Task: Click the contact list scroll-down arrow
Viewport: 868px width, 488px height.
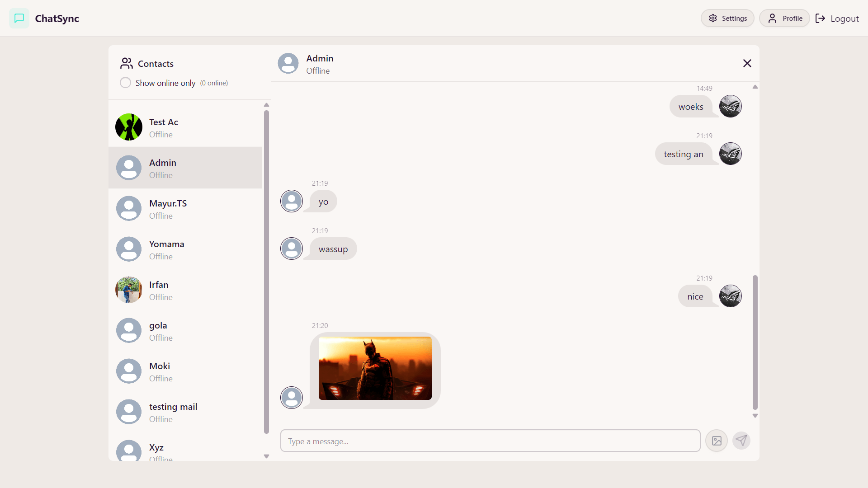Action: [x=266, y=456]
